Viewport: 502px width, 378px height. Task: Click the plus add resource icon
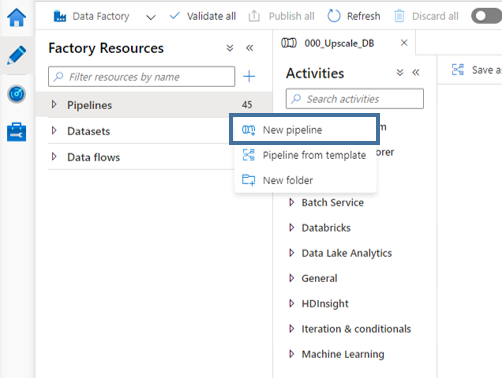click(x=249, y=76)
